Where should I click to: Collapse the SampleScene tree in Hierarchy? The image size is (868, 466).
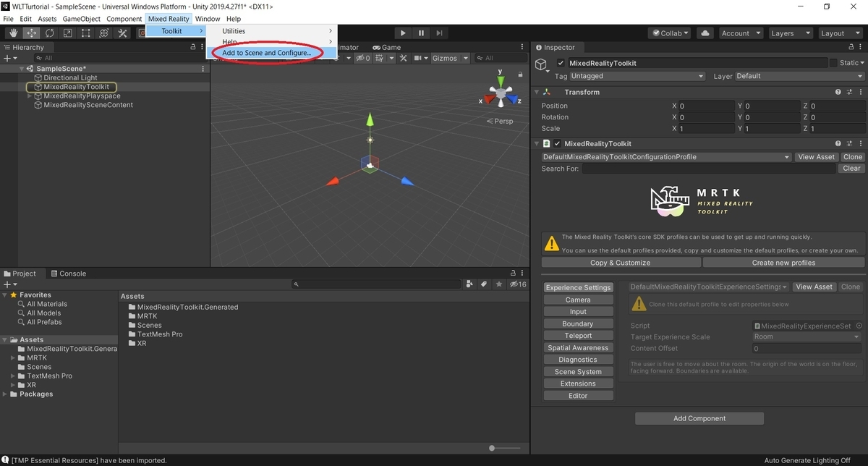point(22,69)
